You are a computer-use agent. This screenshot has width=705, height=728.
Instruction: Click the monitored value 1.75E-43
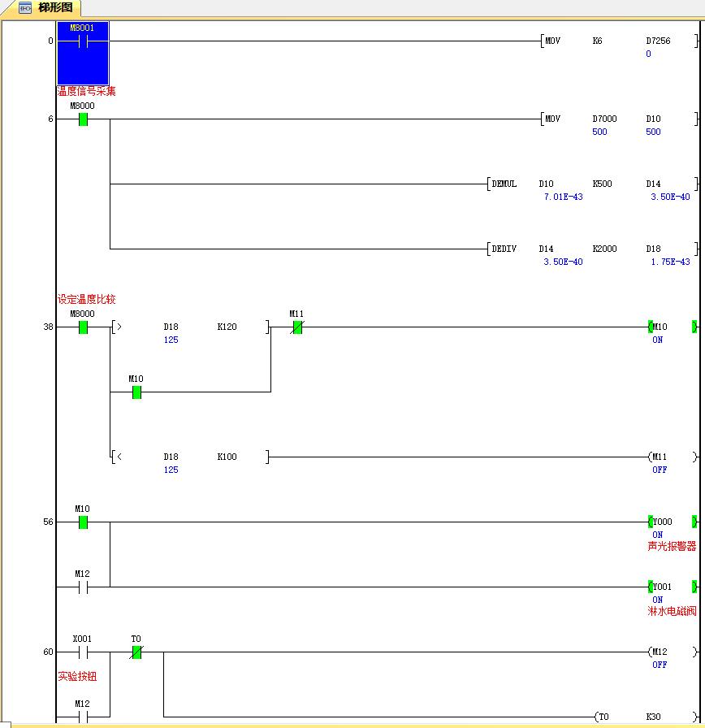(x=670, y=262)
